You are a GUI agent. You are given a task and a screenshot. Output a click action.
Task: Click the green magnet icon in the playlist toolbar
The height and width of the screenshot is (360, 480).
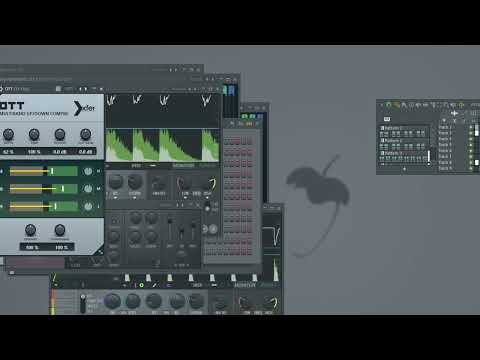point(389,105)
